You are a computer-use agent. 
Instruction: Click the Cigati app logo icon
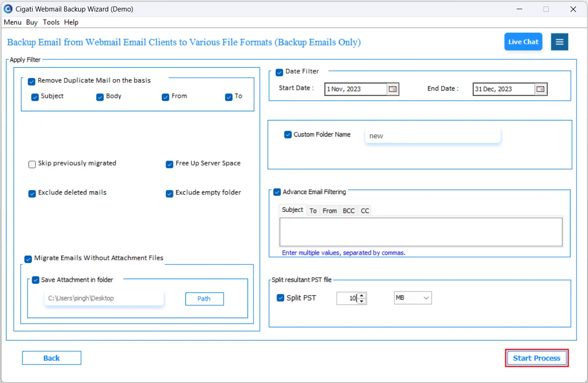8,9
